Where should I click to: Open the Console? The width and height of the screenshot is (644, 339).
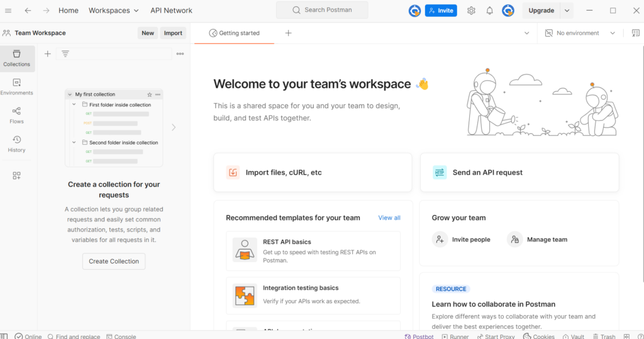coord(121,336)
